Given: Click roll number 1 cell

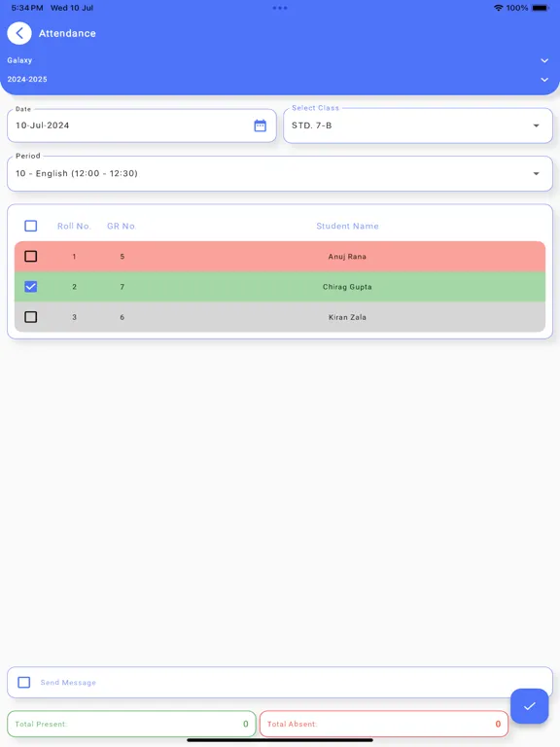Looking at the screenshot, I should (x=74, y=257).
